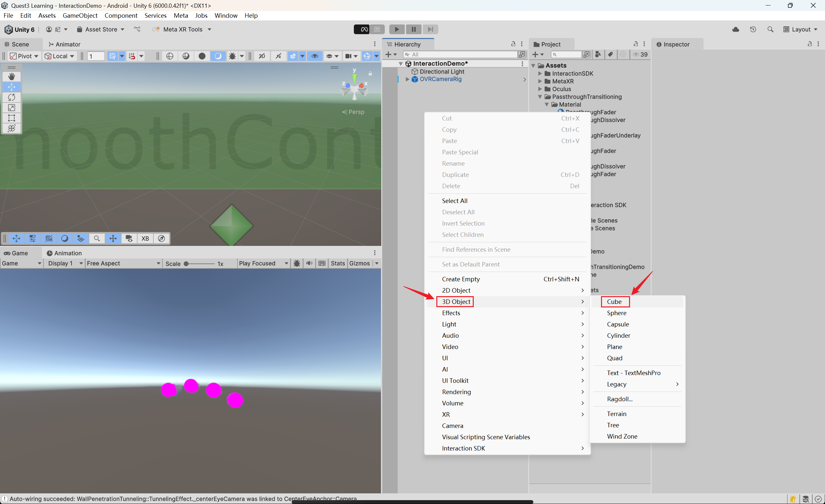This screenshot has height=504, width=825.
Task: Toggle Pivot/Center handle position
Action: click(24, 56)
